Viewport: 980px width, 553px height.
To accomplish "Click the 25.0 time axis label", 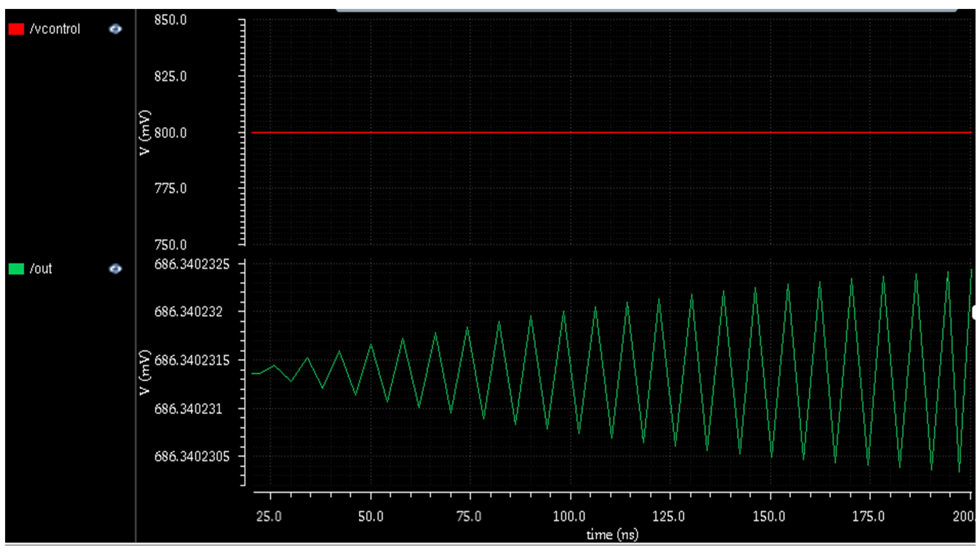I will tap(269, 517).
